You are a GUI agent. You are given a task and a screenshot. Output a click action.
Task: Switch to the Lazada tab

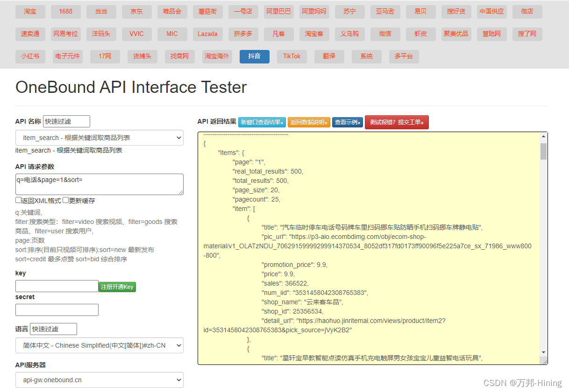pyautogui.click(x=208, y=34)
